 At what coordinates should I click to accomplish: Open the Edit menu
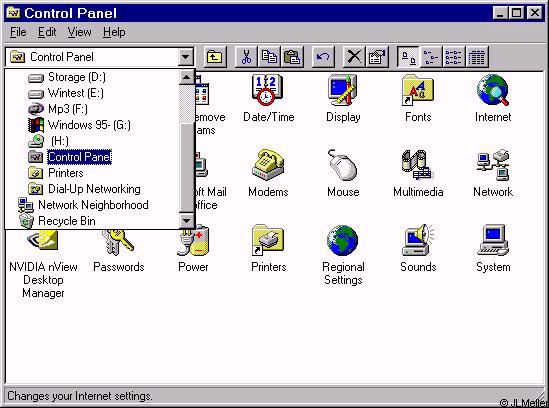(x=47, y=32)
